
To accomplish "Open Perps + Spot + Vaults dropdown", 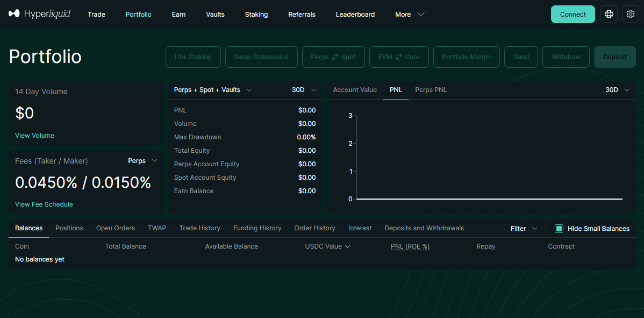I will (x=213, y=89).
